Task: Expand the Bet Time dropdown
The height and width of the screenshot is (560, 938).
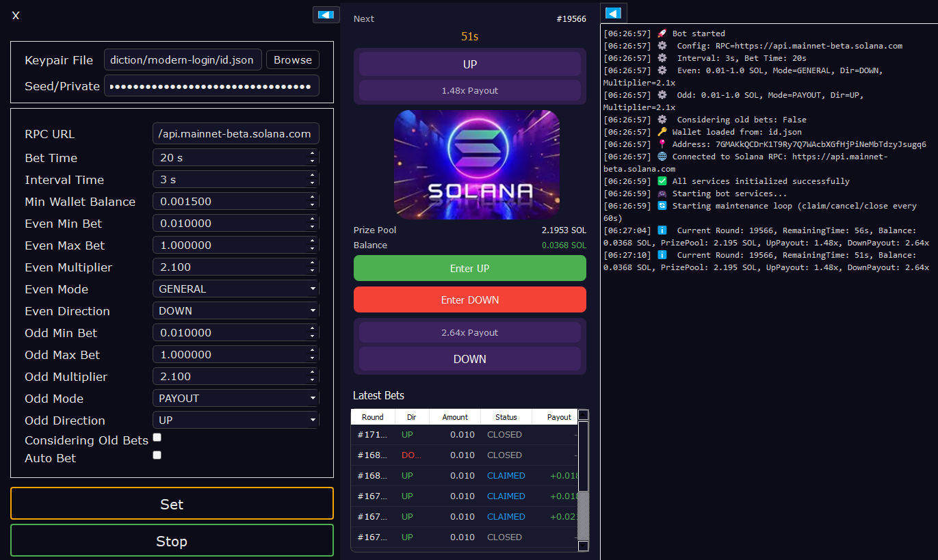Action: [235, 157]
